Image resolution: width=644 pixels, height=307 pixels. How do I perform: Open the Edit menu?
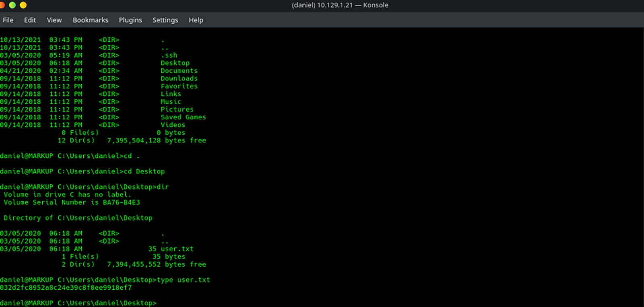tap(30, 20)
